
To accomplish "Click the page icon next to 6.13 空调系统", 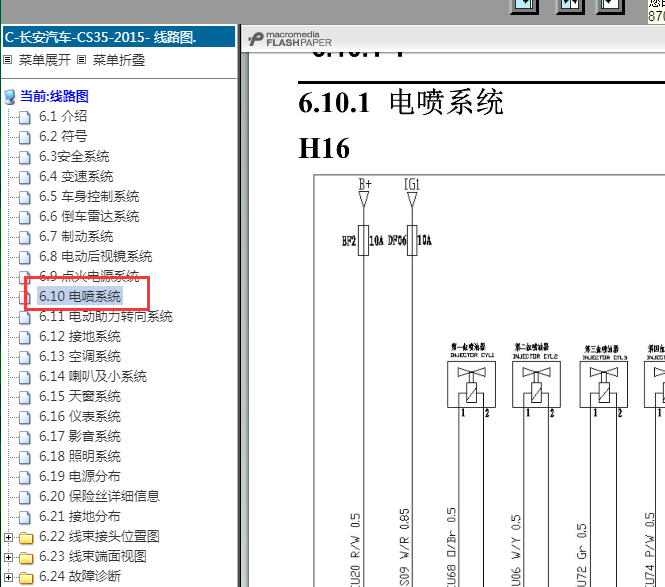I will pyautogui.click(x=25, y=357).
